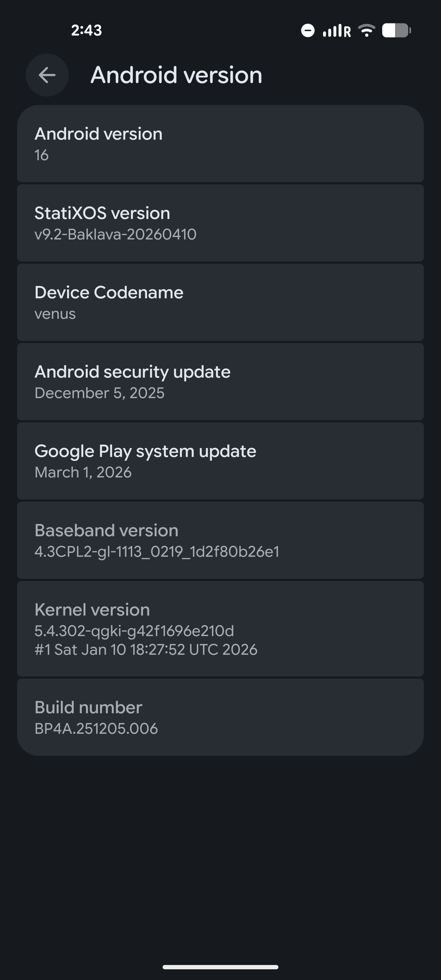This screenshot has width=441, height=980.
Task: Tap the Wi-Fi status icon
Action: tap(366, 30)
